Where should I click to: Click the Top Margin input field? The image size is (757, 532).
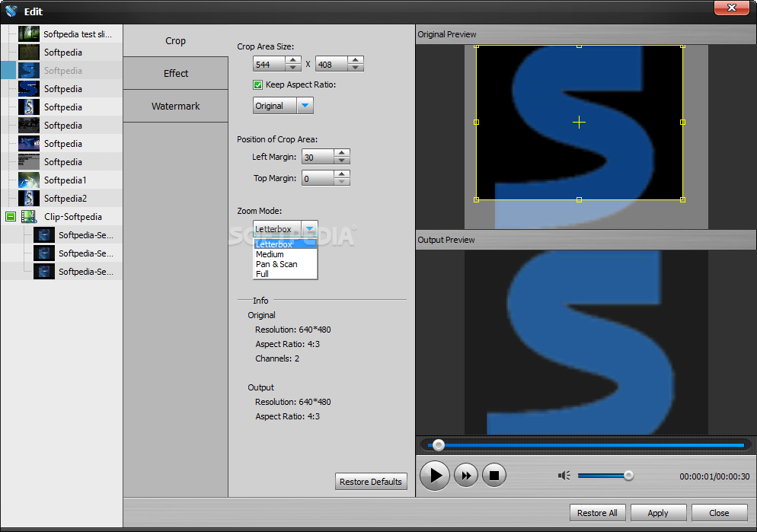click(x=318, y=178)
